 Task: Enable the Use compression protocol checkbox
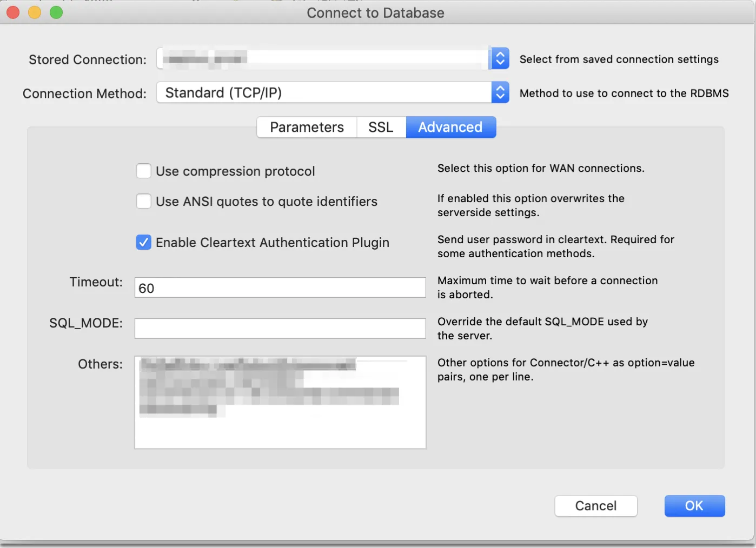pyautogui.click(x=144, y=171)
